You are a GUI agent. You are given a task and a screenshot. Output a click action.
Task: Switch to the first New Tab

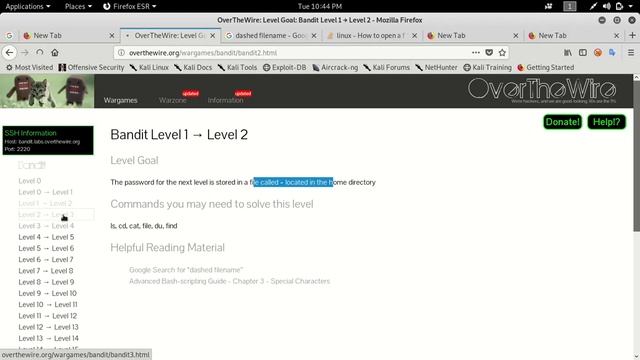point(68,36)
